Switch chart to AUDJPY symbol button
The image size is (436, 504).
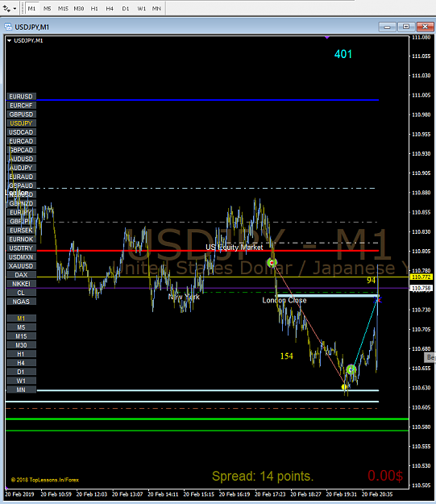[21, 168]
